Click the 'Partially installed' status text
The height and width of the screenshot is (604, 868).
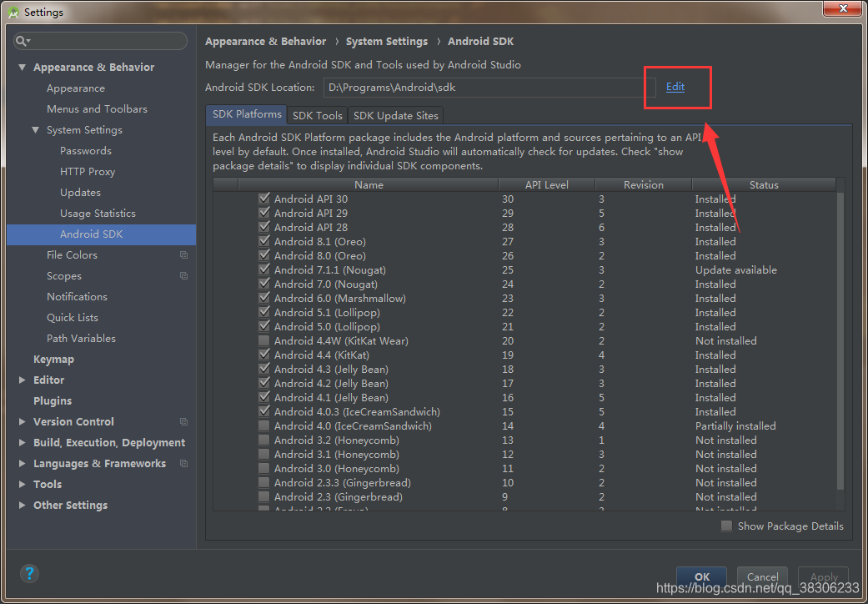[x=735, y=426]
